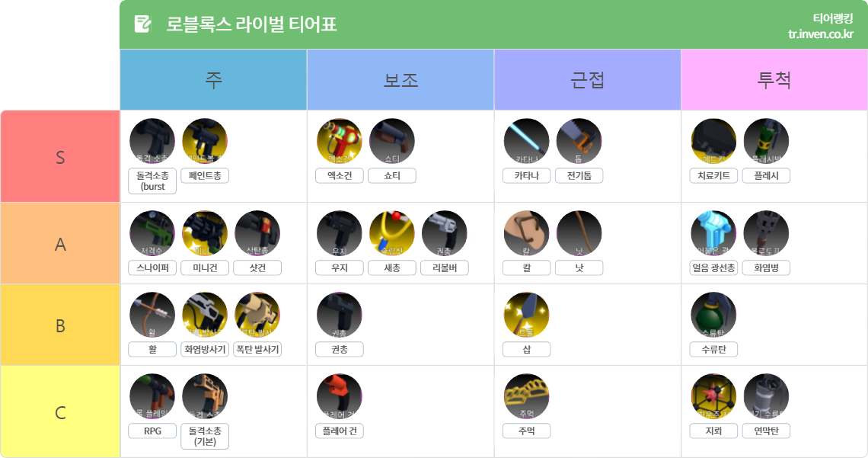868x458 pixels.
Task: Click the 일음 광선총 freeze ray icon
Action: pyautogui.click(x=713, y=233)
